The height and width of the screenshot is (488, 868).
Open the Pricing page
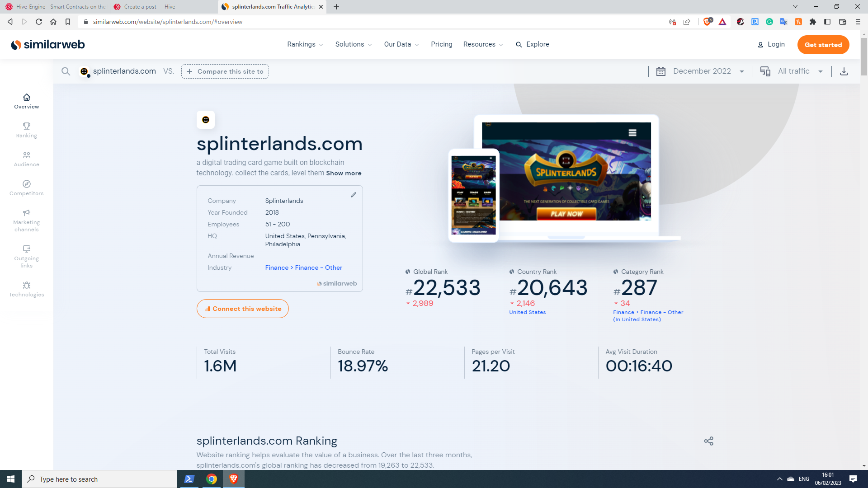coord(442,44)
